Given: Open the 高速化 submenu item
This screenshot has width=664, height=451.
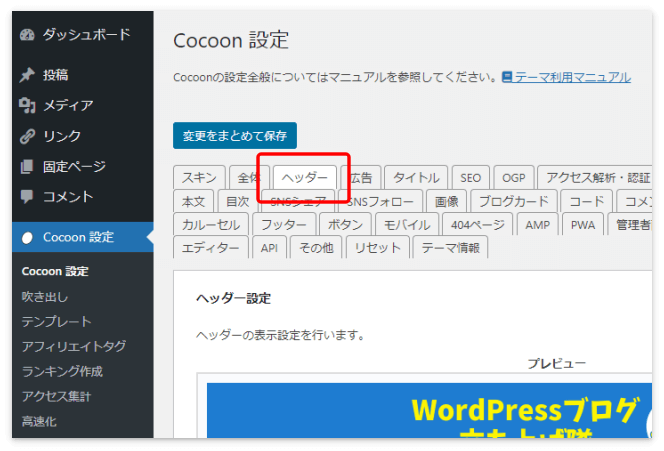Looking at the screenshot, I should (x=39, y=421).
